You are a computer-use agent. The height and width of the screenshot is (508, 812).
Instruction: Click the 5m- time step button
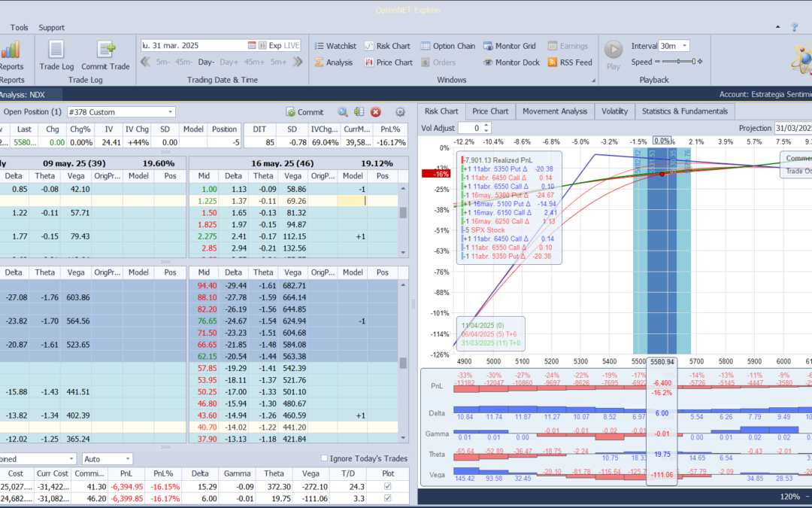162,62
